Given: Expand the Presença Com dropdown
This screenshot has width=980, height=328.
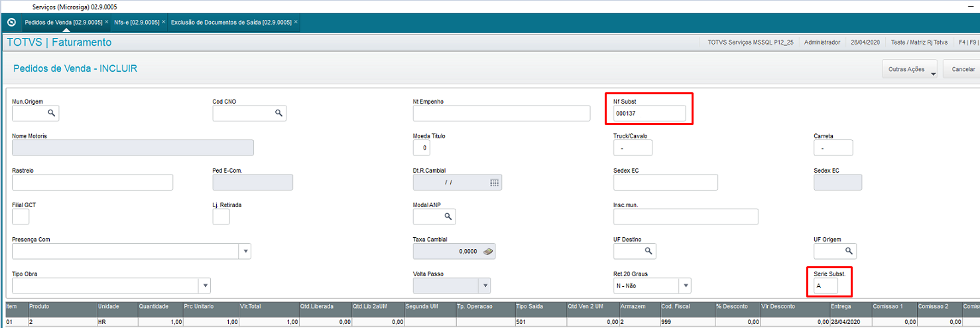Looking at the screenshot, I should [x=245, y=251].
